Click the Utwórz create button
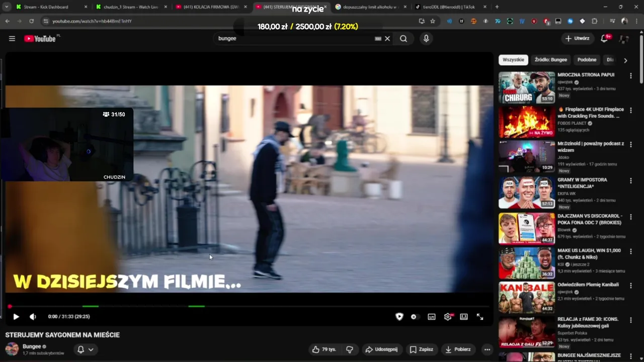 (577, 39)
